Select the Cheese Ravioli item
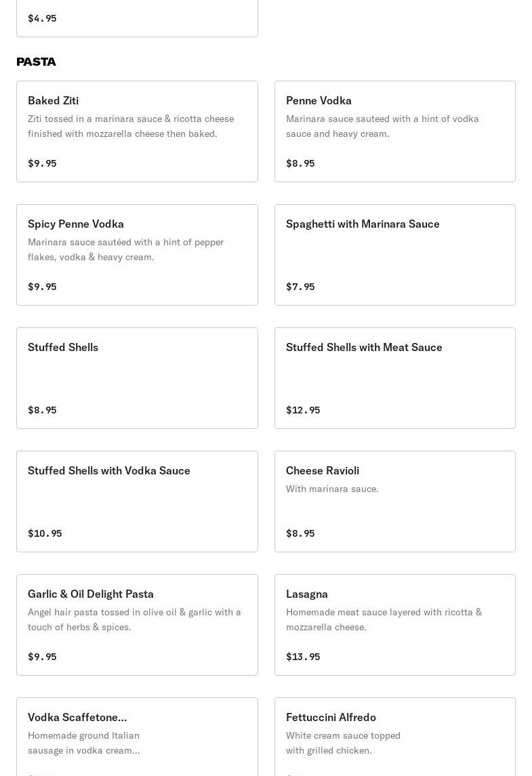Image resolution: width=532 pixels, height=776 pixels. click(x=395, y=501)
